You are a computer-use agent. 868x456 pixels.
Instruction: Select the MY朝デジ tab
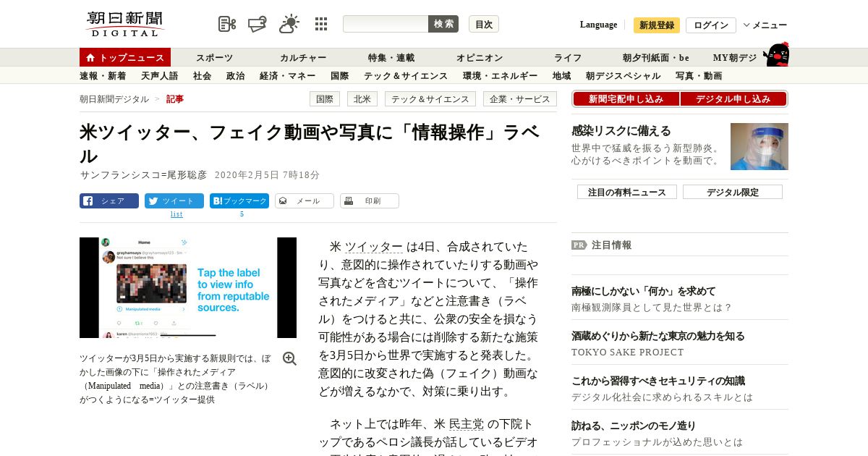pyautogui.click(x=735, y=58)
